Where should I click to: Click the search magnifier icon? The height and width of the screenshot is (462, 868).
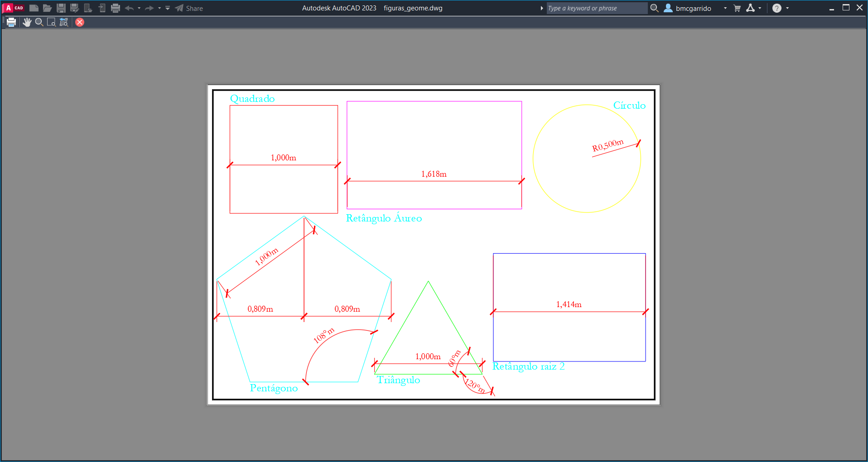tap(654, 8)
